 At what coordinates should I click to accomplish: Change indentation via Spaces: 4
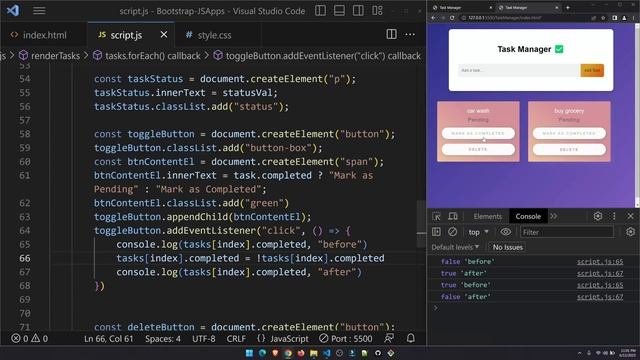pos(163,339)
